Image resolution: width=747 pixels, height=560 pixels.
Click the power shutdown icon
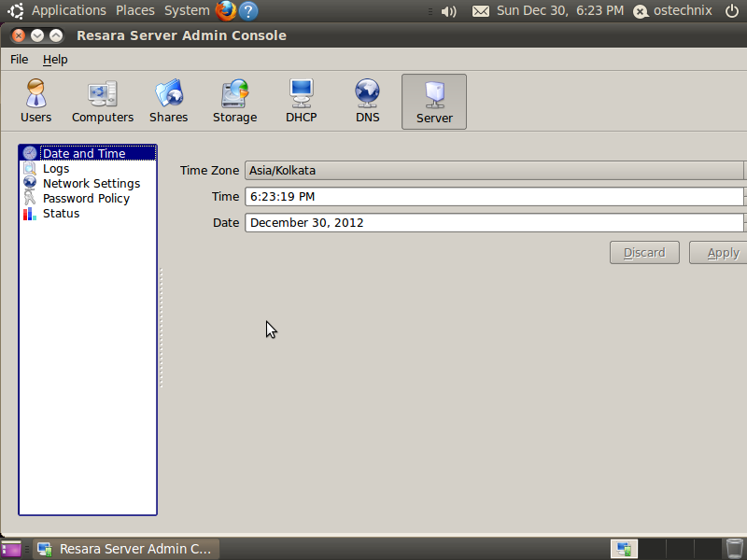pyautogui.click(x=732, y=11)
